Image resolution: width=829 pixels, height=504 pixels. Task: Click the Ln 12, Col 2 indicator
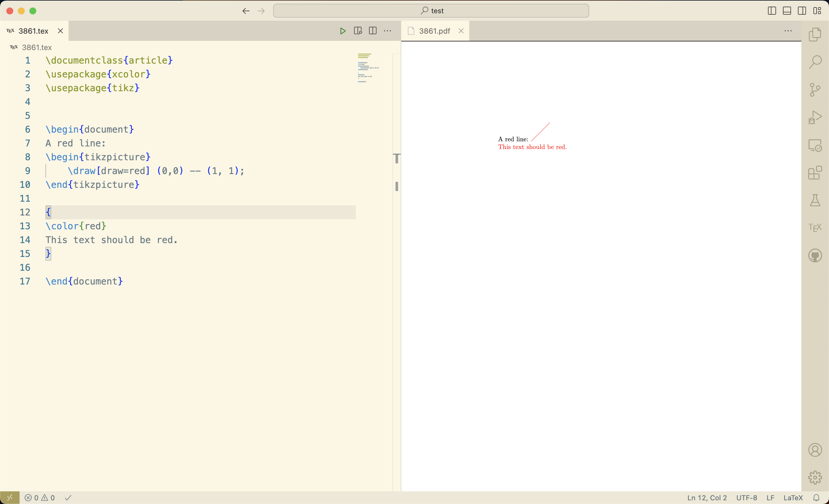point(707,498)
